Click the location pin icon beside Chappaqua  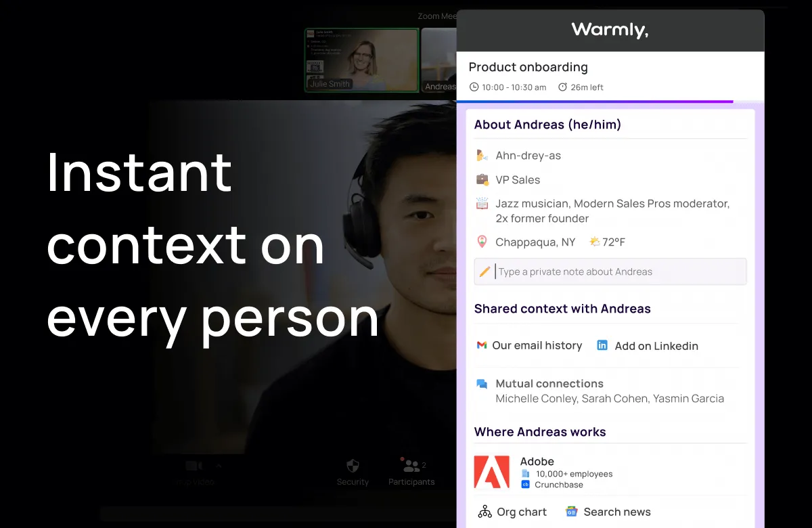(482, 242)
